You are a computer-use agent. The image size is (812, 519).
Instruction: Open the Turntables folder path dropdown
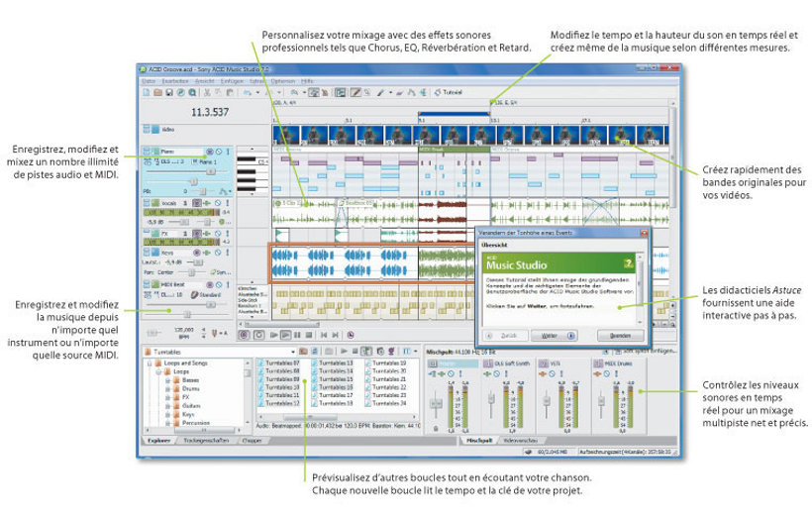click(x=293, y=352)
